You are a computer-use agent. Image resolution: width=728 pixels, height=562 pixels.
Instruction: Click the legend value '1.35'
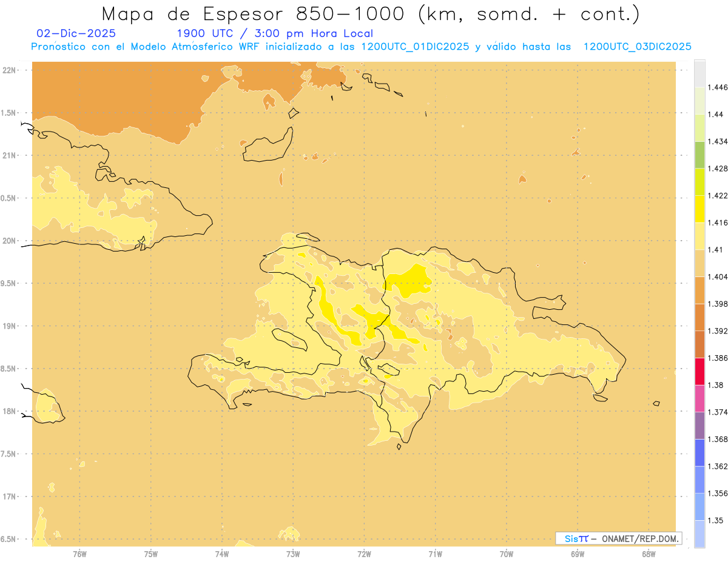point(715,520)
